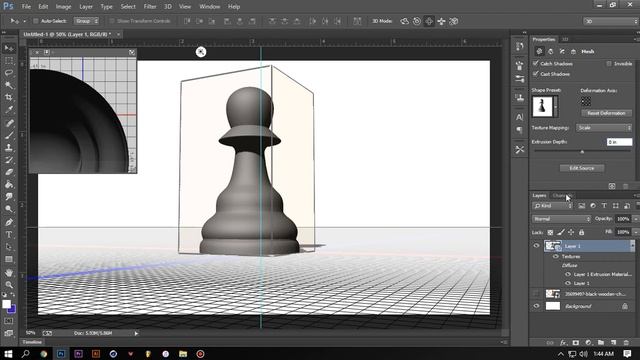The width and height of the screenshot is (640, 360).
Task: Select the Healing Brush tool
Action: pos(9,123)
